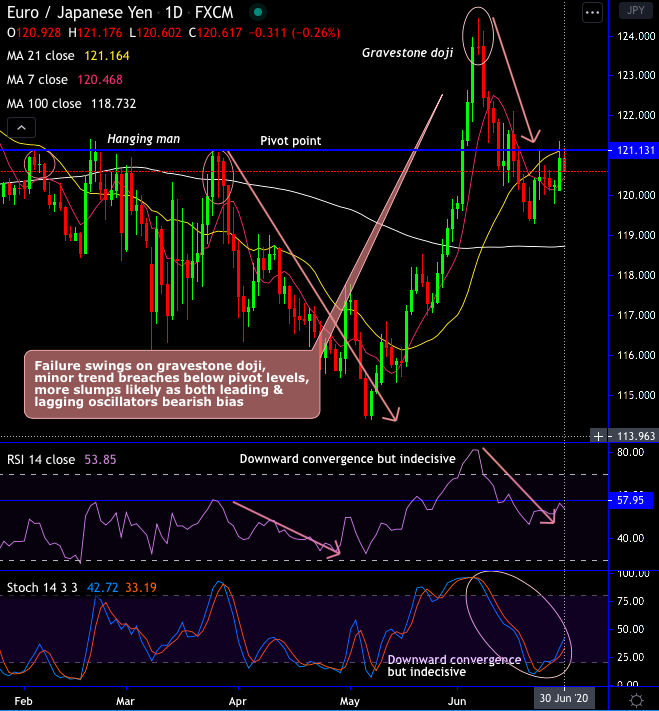Viewport: 659px width, 711px height.
Task: Click the JPY currency label
Action: point(635,10)
